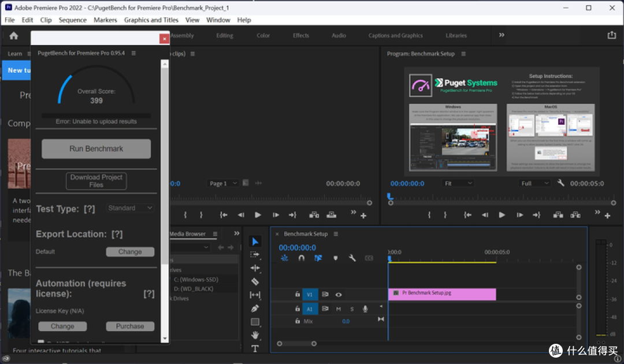Open Graphics and Titles menu
The height and width of the screenshot is (364, 624).
151,20
